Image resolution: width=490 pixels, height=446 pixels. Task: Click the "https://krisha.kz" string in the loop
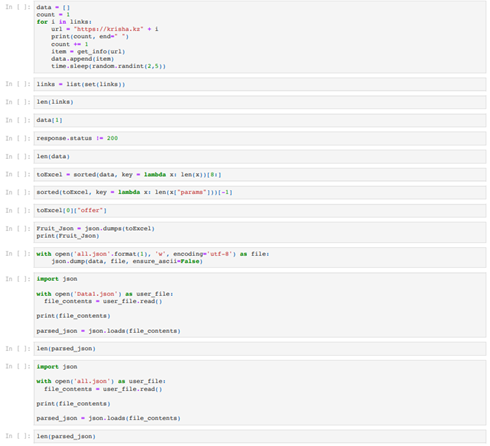(x=109, y=29)
